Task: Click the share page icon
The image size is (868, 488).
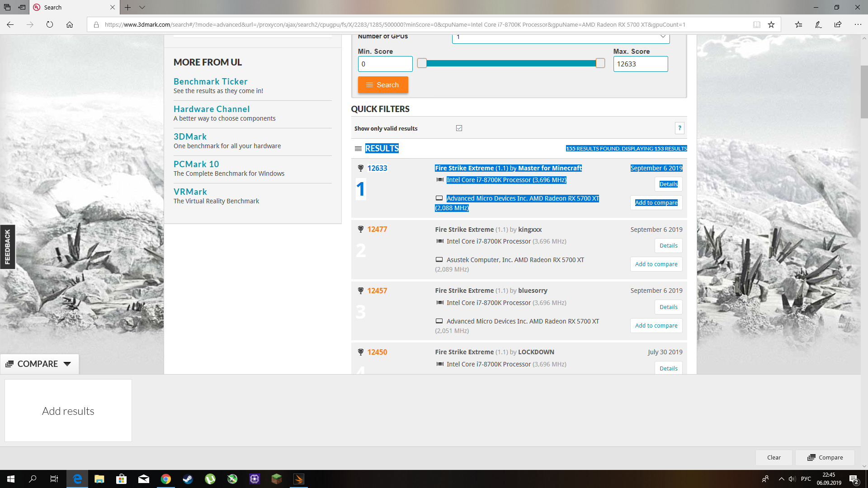Action: click(x=838, y=25)
